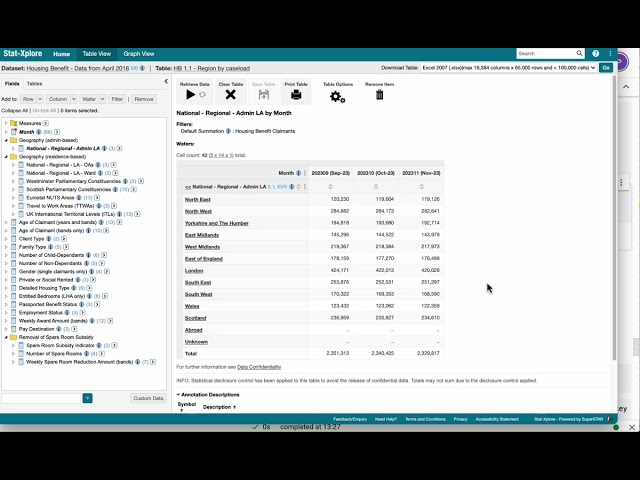Open the Accessibility Statement footer link
The height and width of the screenshot is (480, 640).
[x=497, y=419]
